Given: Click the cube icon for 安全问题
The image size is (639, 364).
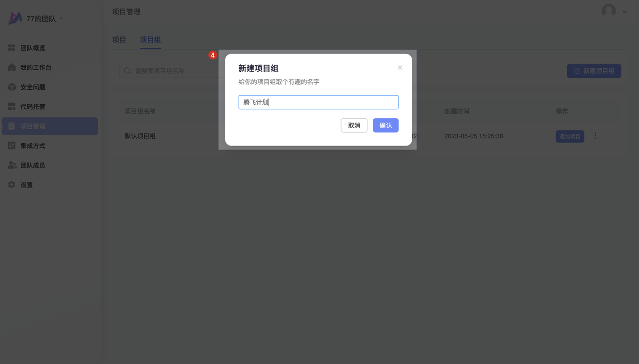Looking at the screenshot, I should (x=11, y=87).
